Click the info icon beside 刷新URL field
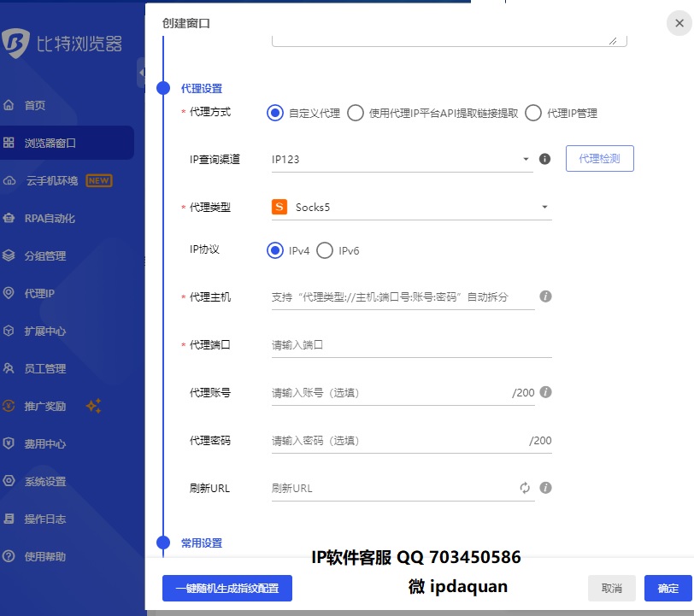This screenshot has height=616, width=694. 545,488
